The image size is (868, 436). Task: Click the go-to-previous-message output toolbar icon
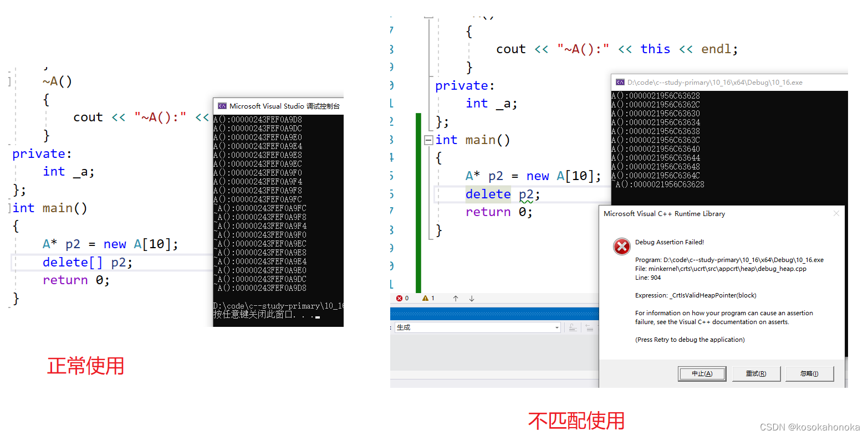589,327
